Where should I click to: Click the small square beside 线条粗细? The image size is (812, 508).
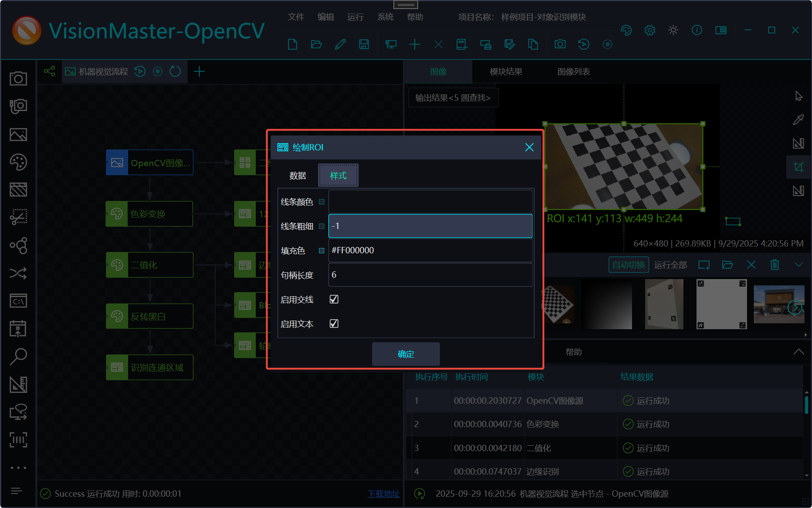click(x=322, y=226)
